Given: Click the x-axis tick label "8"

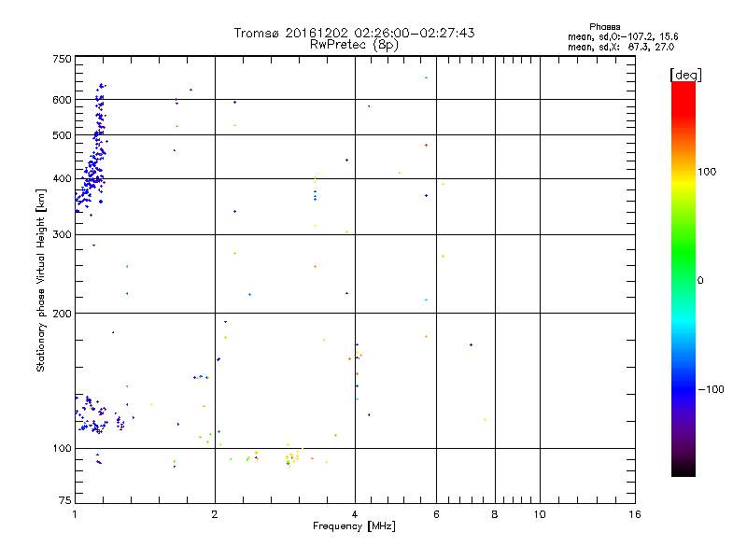Looking at the screenshot, I should (x=495, y=514).
